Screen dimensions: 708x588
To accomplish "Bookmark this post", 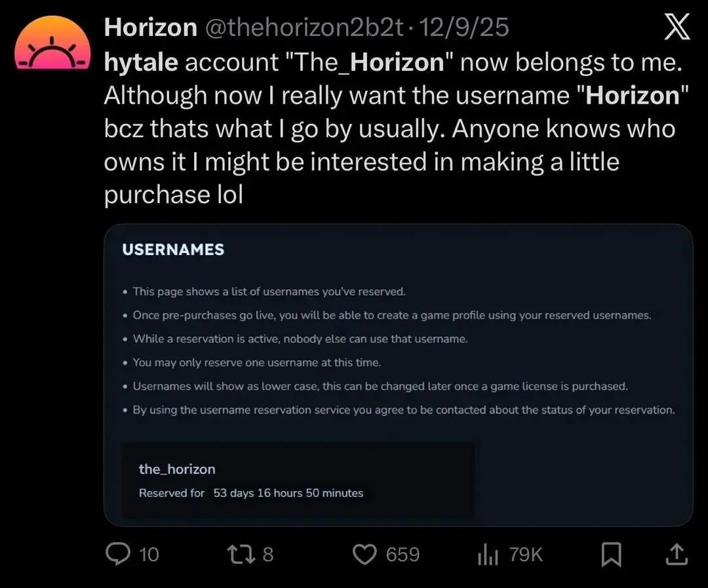I will click(611, 555).
